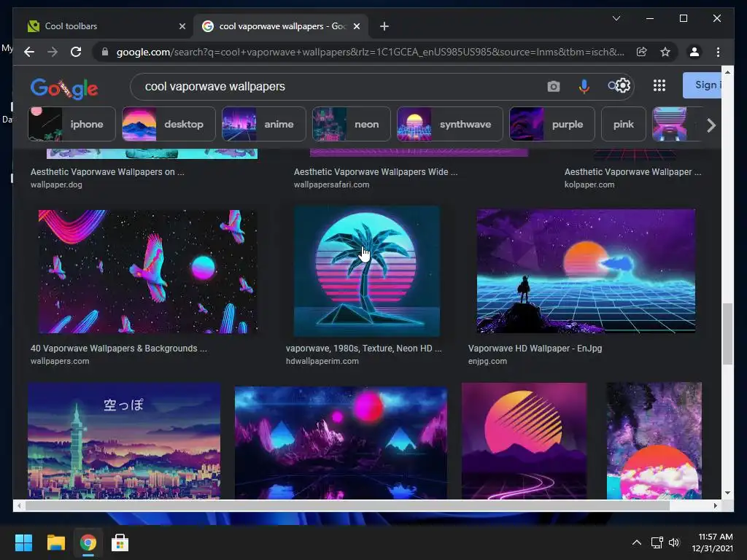Click the enjpg.com source text

coord(487,362)
